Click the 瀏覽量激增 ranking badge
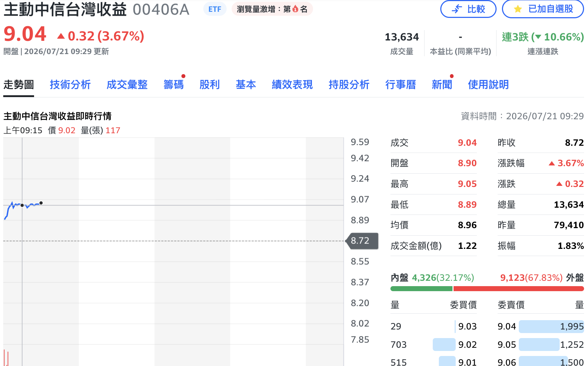The width and height of the screenshot is (588, 366). pyautogui.click(x=272, y=9)
